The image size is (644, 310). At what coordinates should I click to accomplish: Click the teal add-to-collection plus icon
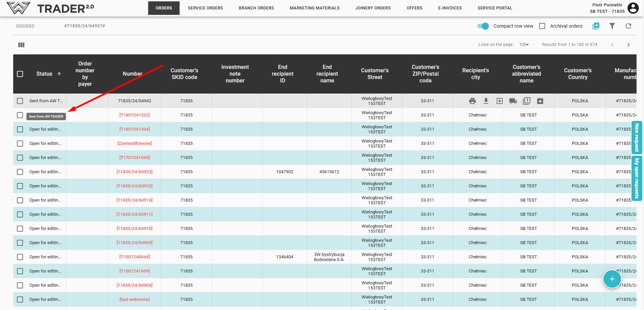pos(596,26)
